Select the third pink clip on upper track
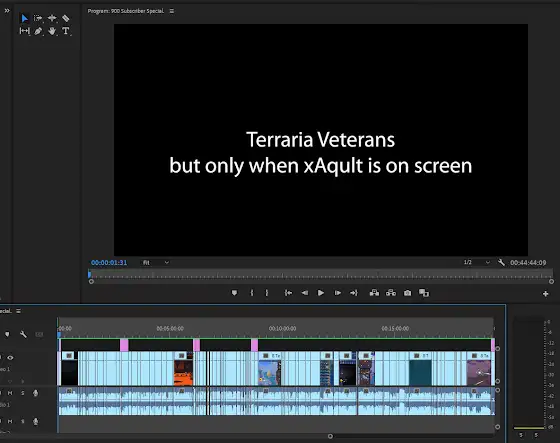 point(254,345)
